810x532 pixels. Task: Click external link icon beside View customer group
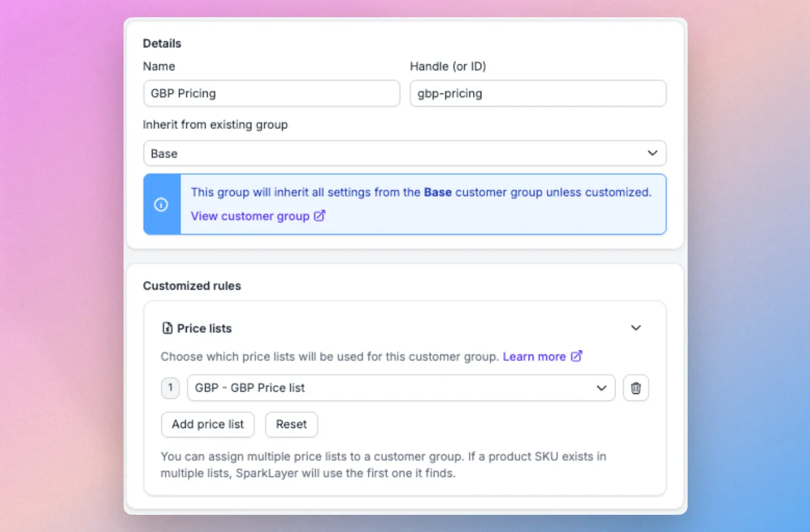click(x=319, y=216)
